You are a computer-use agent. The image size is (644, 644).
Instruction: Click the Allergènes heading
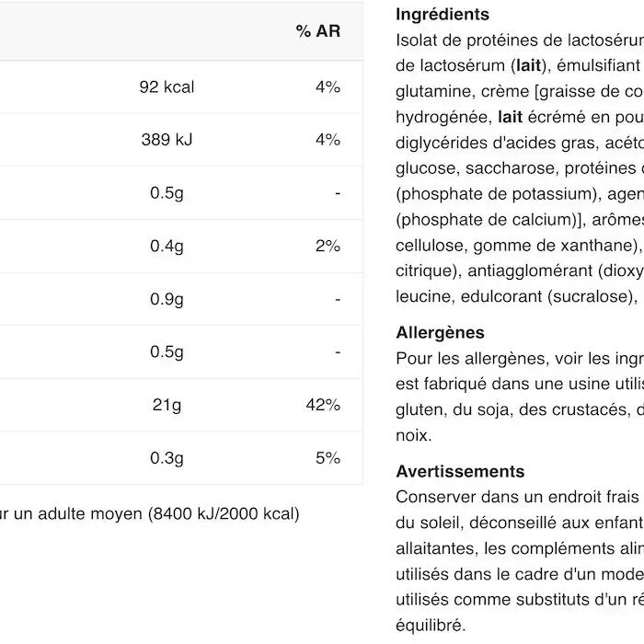[440, 333]
